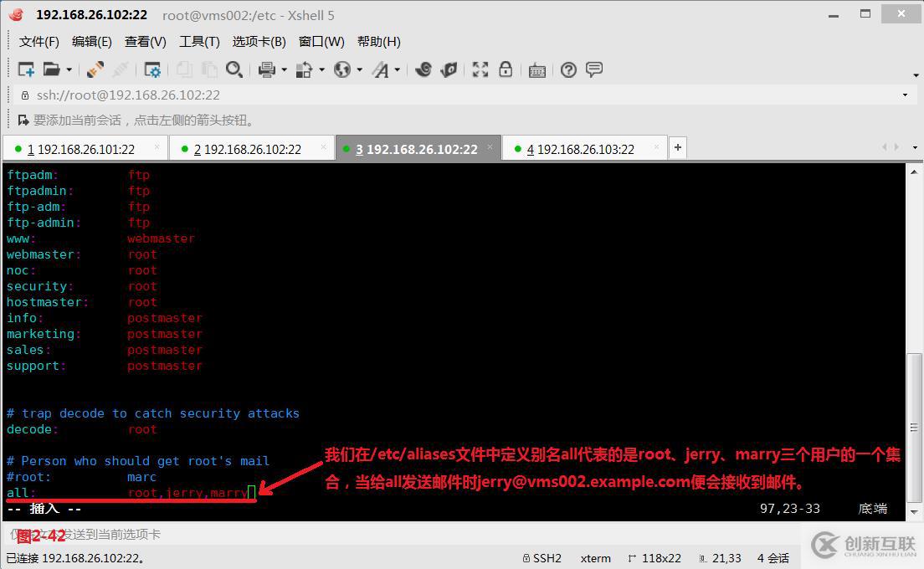Click the Lock screen padlock icon

[x=506, y=69]
